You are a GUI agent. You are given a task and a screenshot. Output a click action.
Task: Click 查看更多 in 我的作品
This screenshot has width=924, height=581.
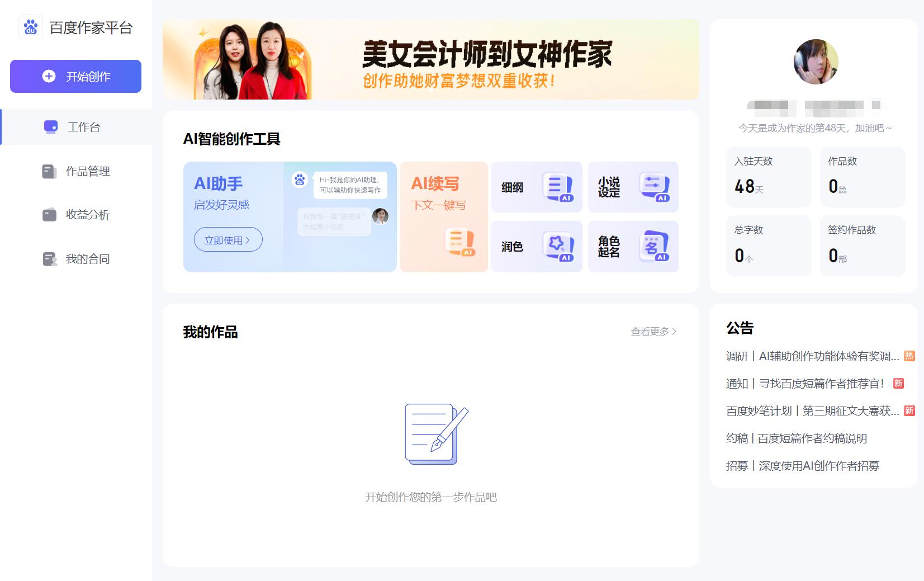pyautogui.click(x=653, y=332)
